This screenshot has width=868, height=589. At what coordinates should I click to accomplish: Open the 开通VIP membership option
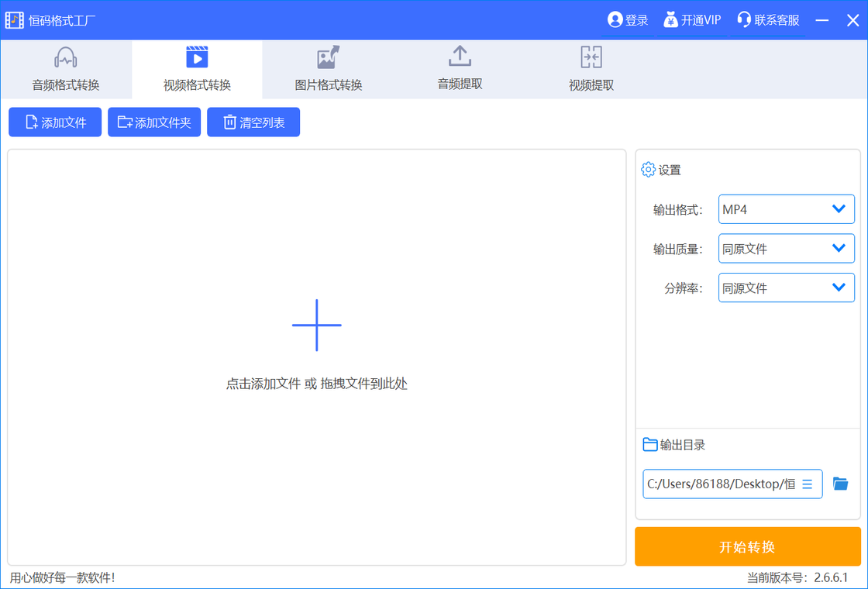(x=692, y=20)
